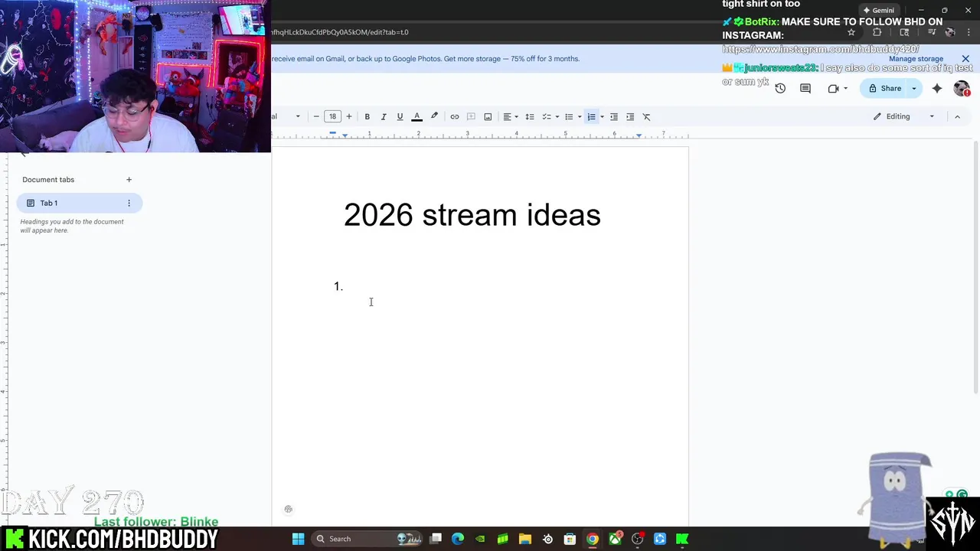Toggle underline formatting
The width and height of the screenshot is (980, 551).
coord(400,116)
